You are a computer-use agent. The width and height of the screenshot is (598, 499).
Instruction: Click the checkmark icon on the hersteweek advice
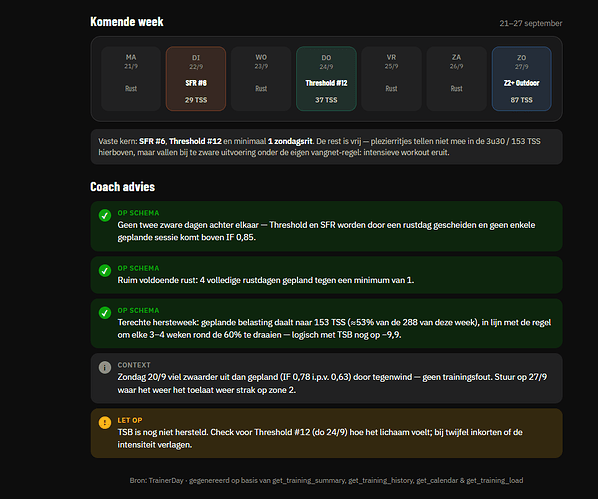(105, 313)
